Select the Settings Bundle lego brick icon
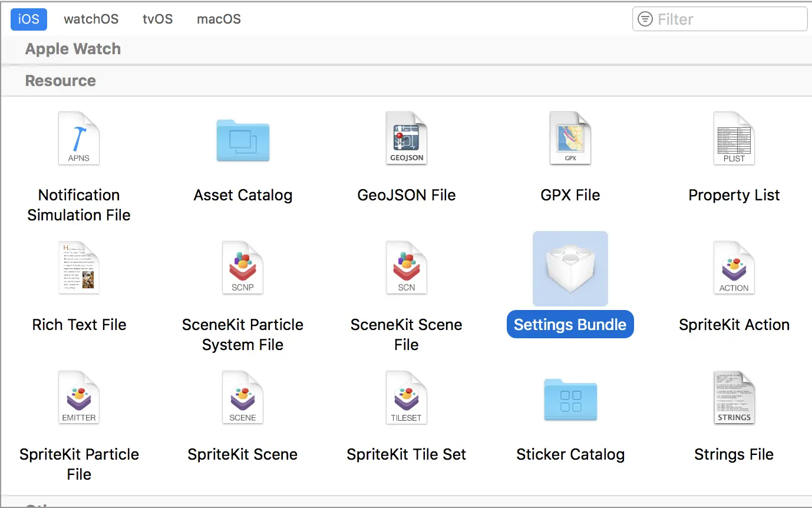The height and width of the screenshot is (508, 812). pyautogui.click(x=570, y=269)
